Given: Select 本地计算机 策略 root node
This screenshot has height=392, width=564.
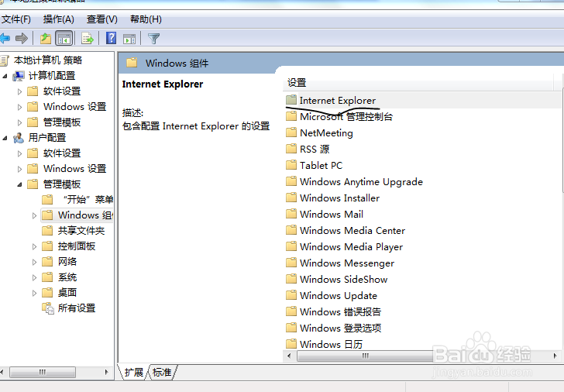Looking at the screenshot, I should click(x=48, y=60).
